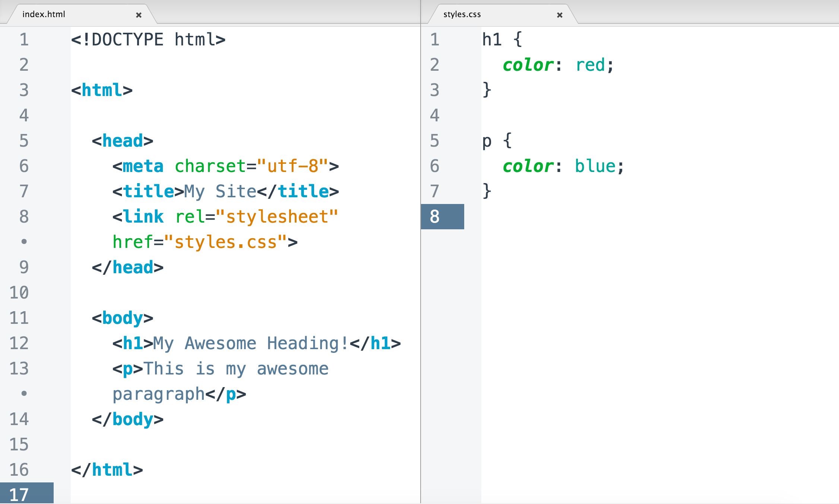Screen dimensions: 839x504
Task: Click the blue color value in p rule
Action: coord(596,166)
